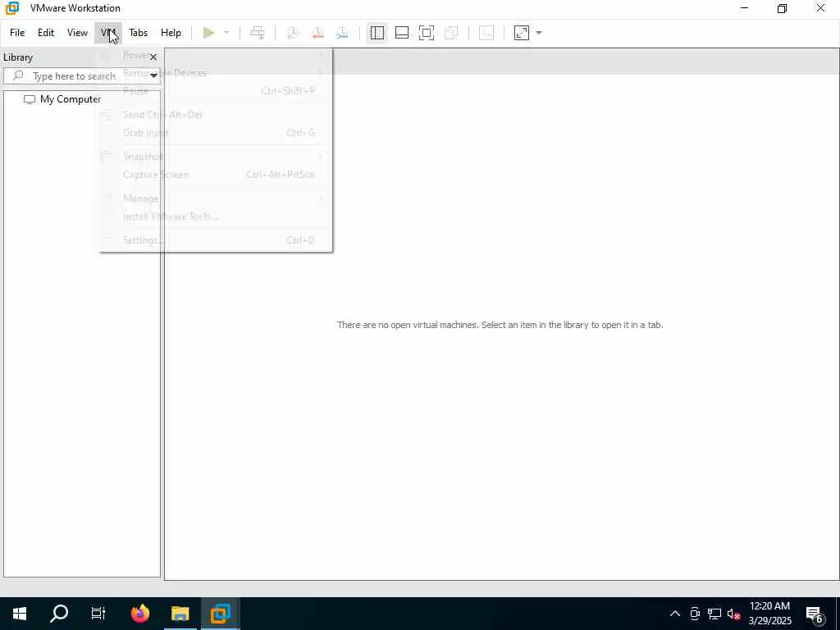Minimize the VMware Workstation window
The height and width of the screenshot is (630, 840).
tap(743, 8)
